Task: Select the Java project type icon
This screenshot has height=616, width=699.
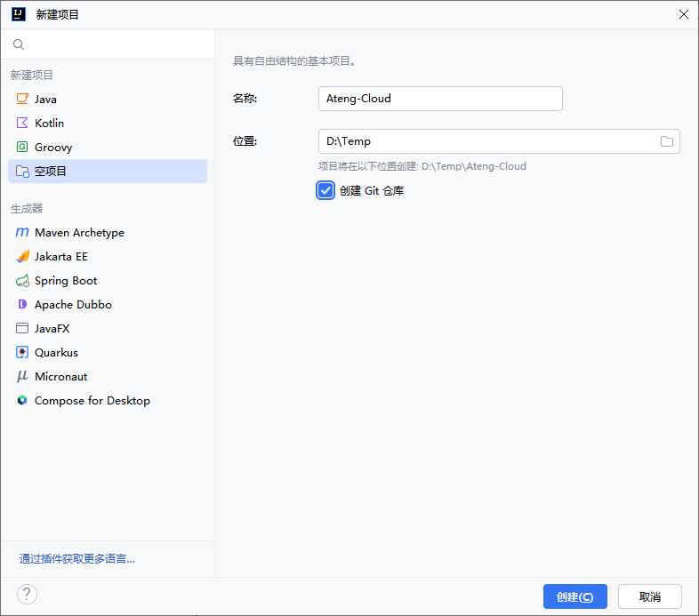Action: (x=22, y=100)
